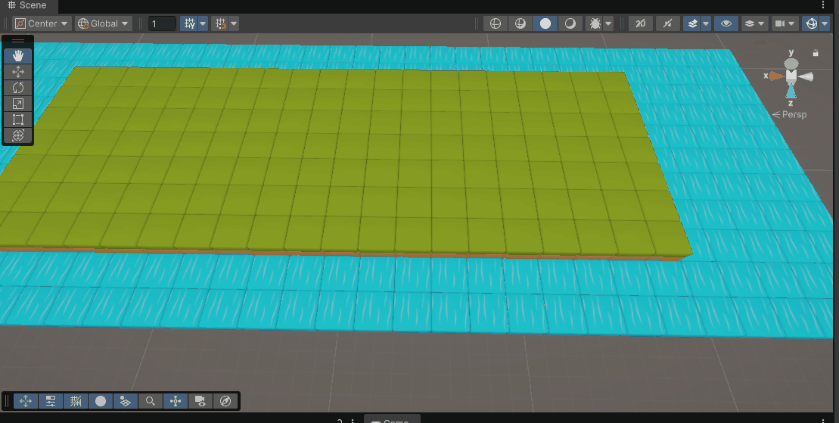The image size is (839, 423).
Task: Switch to the Scene tab
Action: [27, 5]
